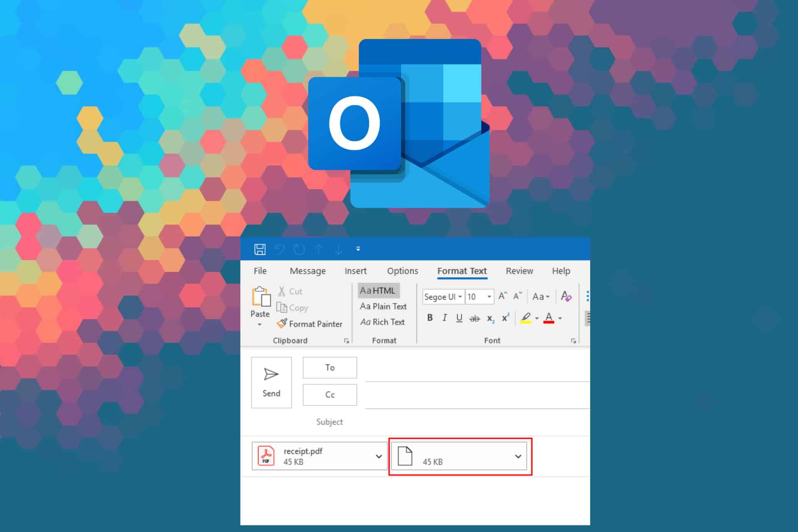Image resolution: width=798 pixels, height=532 pixels.
Task: Click the Send button
Action: 271,382
